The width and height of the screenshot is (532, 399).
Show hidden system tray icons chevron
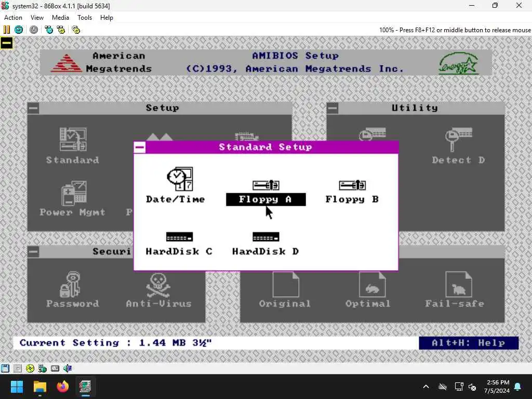426,387
